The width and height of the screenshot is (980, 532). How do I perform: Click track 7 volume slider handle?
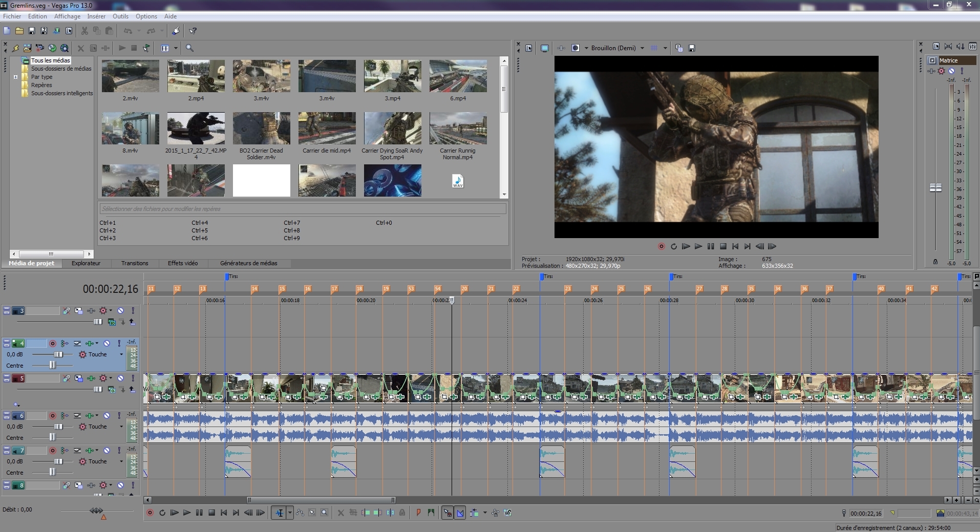tap(59, 461)
